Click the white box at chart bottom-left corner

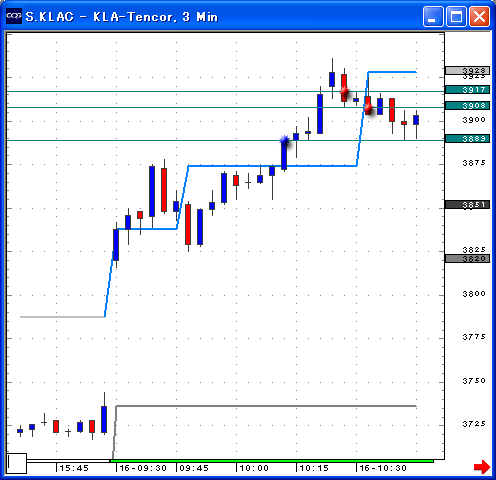(x=17, y=463)
